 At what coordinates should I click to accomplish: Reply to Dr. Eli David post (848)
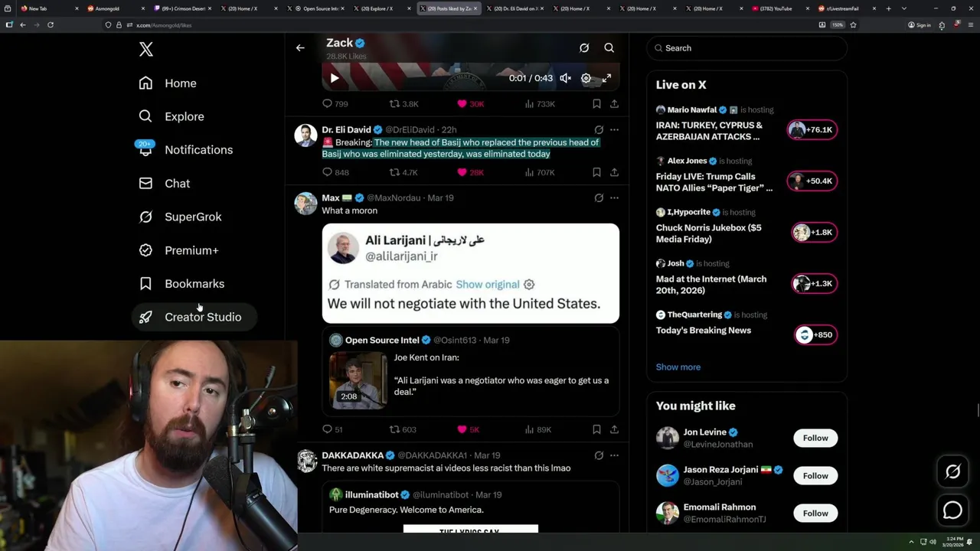click(x=335, y=173)
